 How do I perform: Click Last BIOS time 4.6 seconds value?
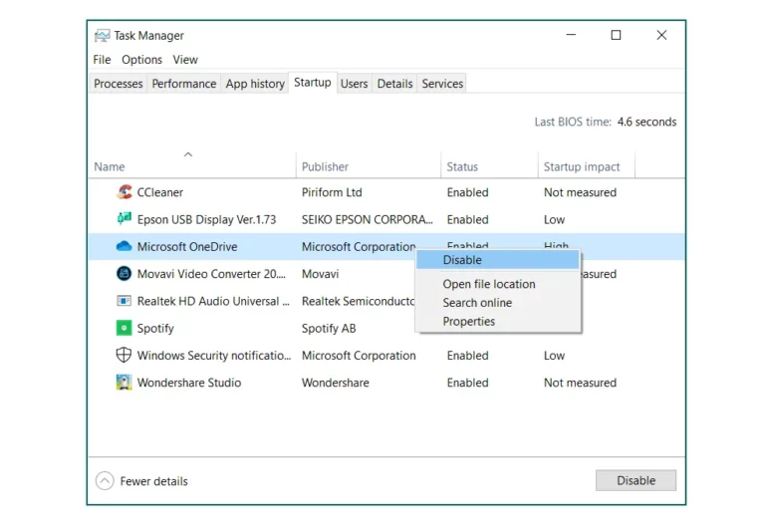pyautogui.click(x=646, y=122)
